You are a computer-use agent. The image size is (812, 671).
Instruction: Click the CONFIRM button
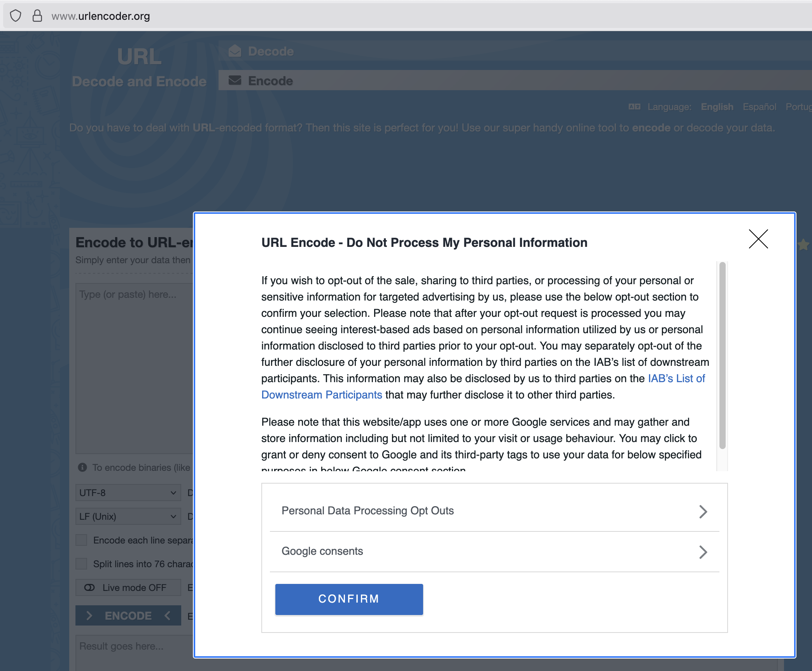pyautogui.click(x=348, y=599)
